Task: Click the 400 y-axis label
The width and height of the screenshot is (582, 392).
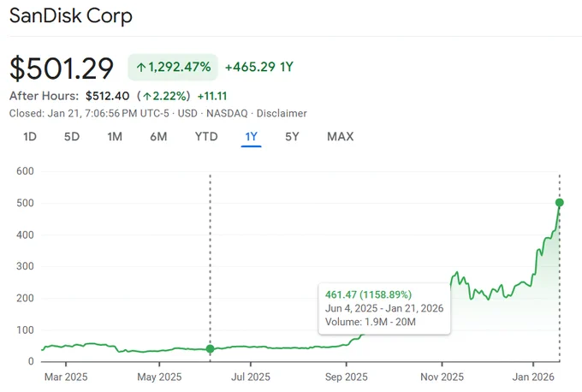Action: tap(25, 235)
